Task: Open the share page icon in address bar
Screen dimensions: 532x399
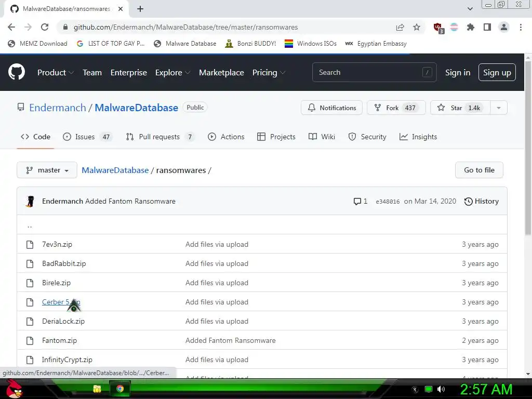Action: click(400, 27)
